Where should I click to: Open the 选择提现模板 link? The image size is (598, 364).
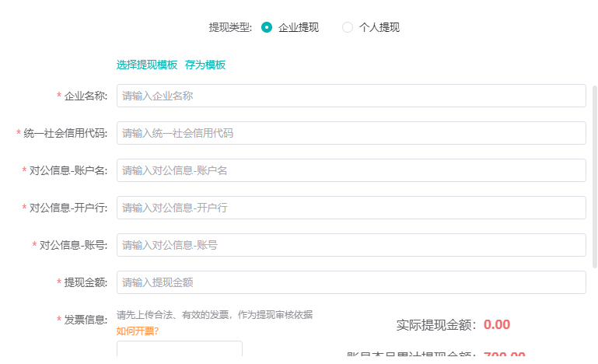[147, 65]
